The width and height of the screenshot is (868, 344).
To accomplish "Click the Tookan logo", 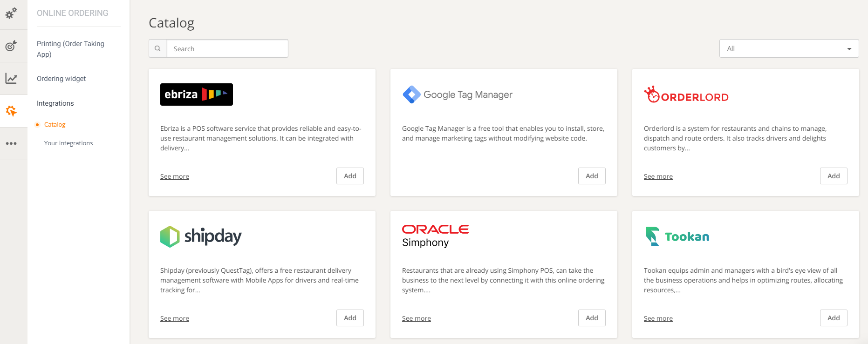I will pos(677,236).
